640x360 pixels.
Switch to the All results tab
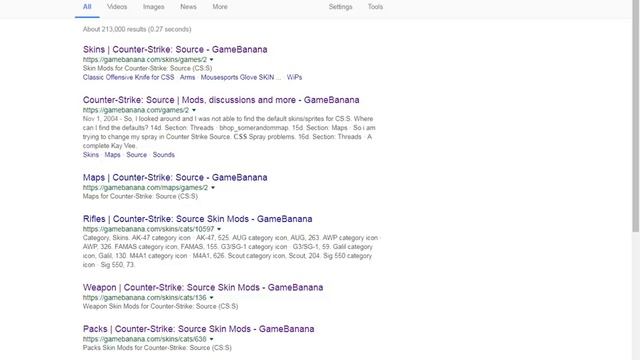point(87,7)
